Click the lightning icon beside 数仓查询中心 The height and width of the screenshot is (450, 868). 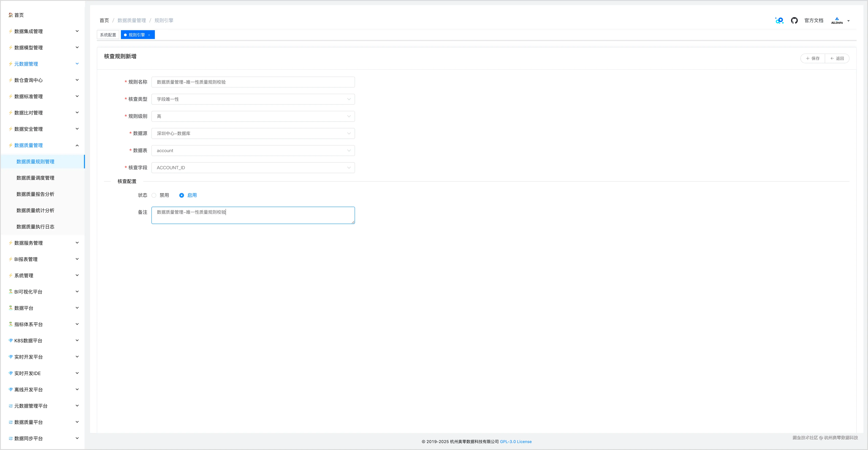pos(11,80)
